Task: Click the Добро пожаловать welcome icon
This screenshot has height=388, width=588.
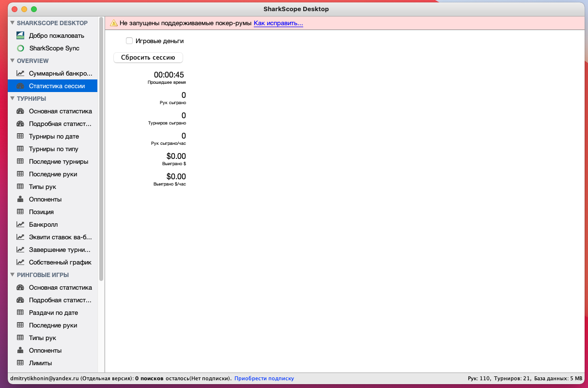Action: 20,35
